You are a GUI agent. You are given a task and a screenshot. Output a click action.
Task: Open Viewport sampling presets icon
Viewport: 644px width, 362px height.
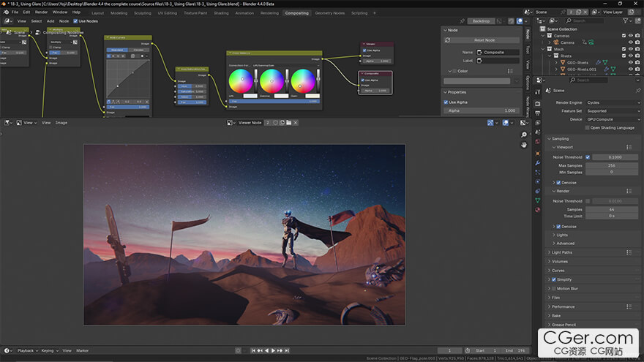point(629,147)
